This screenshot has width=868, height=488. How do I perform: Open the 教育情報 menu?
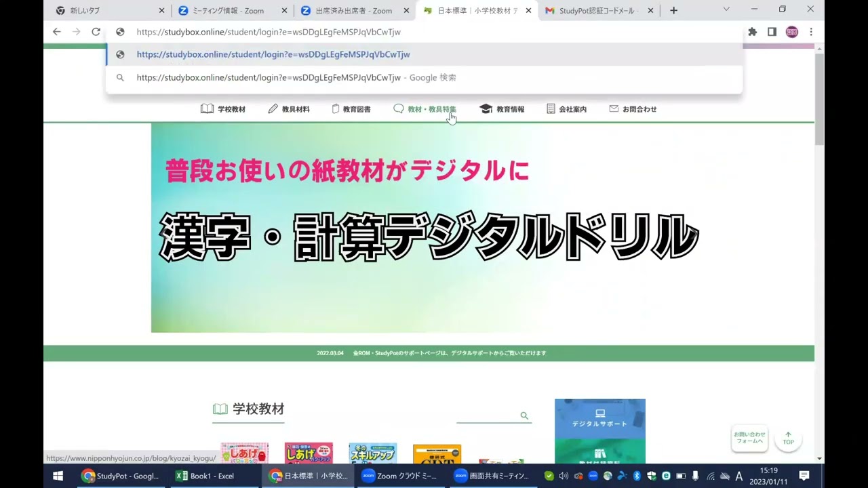502,108
